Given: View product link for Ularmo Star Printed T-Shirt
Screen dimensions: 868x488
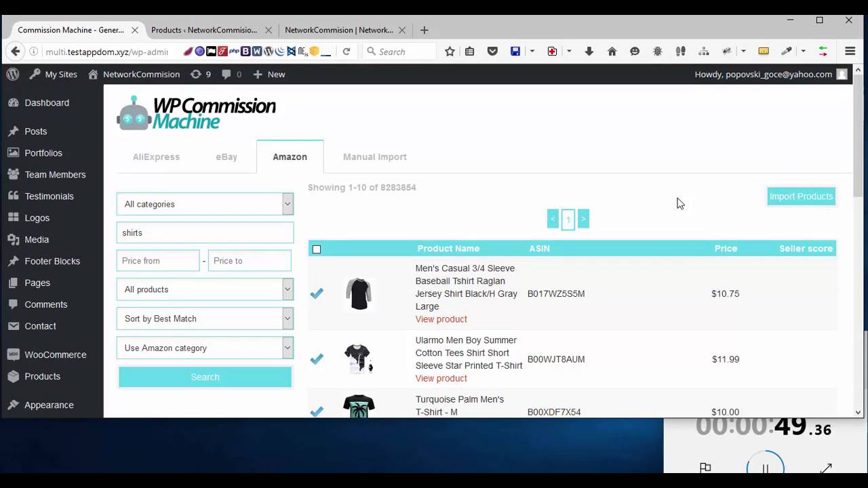Looking at the screenshot, I should coord(441,378).
